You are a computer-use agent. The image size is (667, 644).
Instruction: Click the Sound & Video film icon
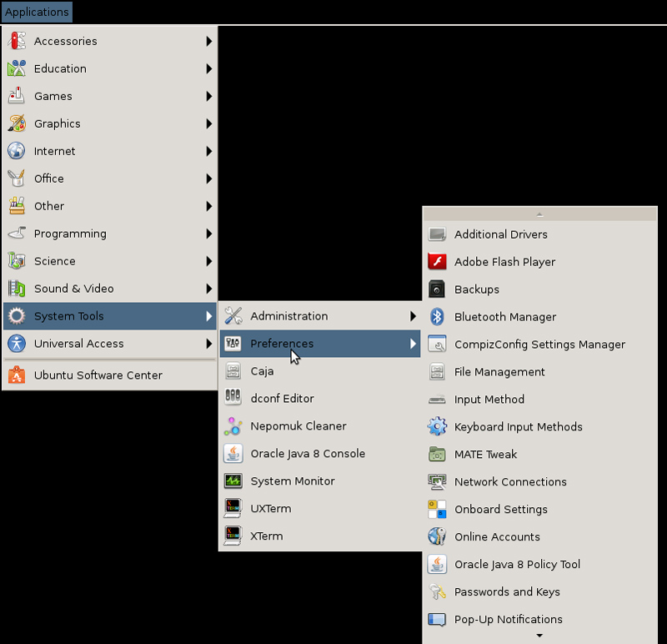point(17,289)
